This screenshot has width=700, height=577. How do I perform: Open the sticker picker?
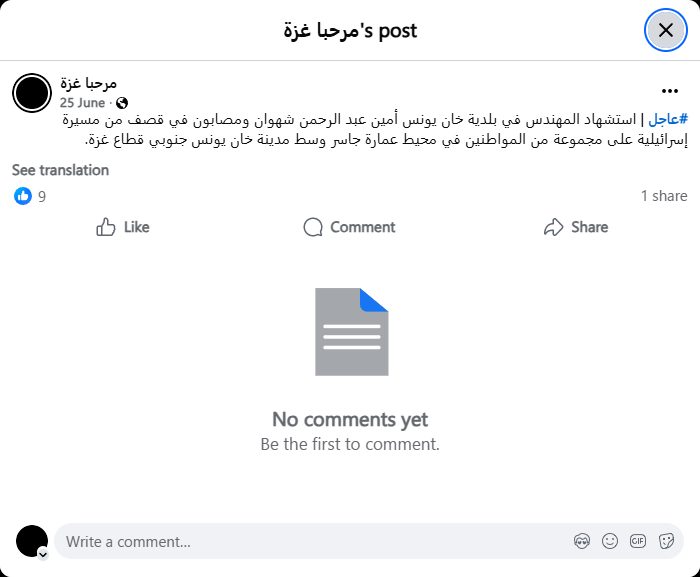point(666,541)
